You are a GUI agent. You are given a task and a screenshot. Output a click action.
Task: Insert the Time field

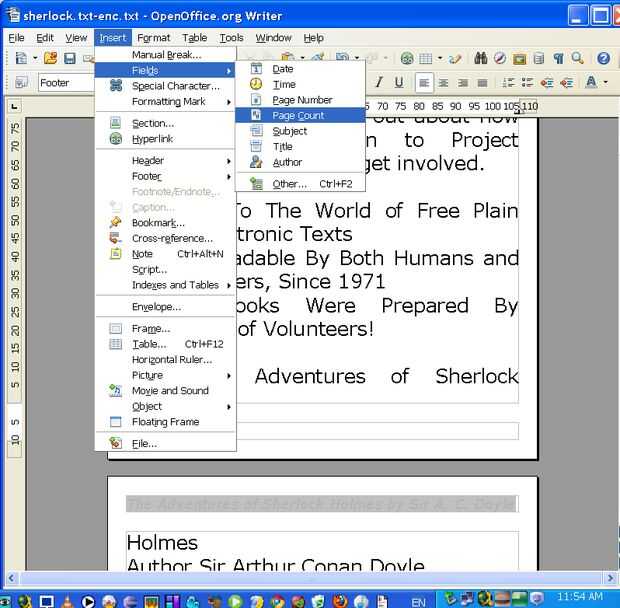click(x=300, y=84)
